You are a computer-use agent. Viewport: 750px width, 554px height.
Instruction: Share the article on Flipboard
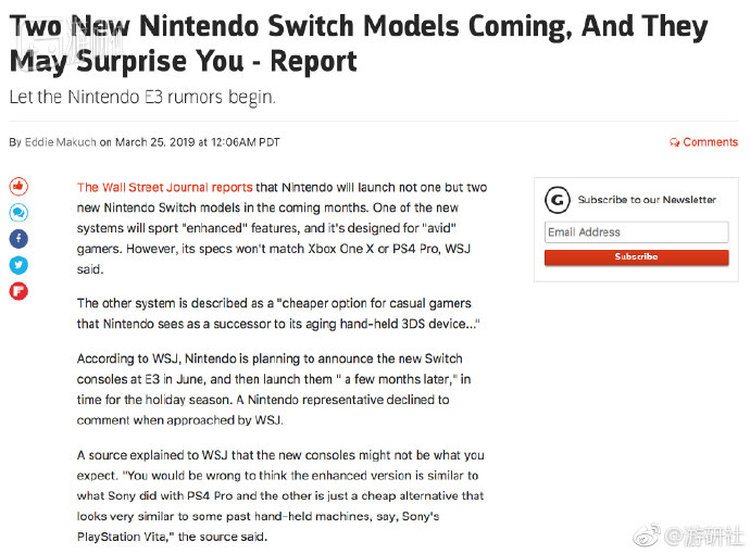point(19,291)
